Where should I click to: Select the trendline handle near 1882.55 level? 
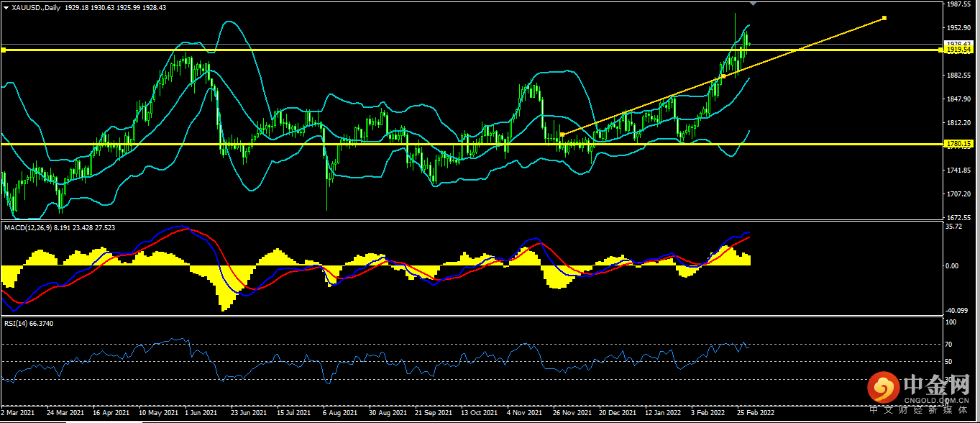coord(723,76)
